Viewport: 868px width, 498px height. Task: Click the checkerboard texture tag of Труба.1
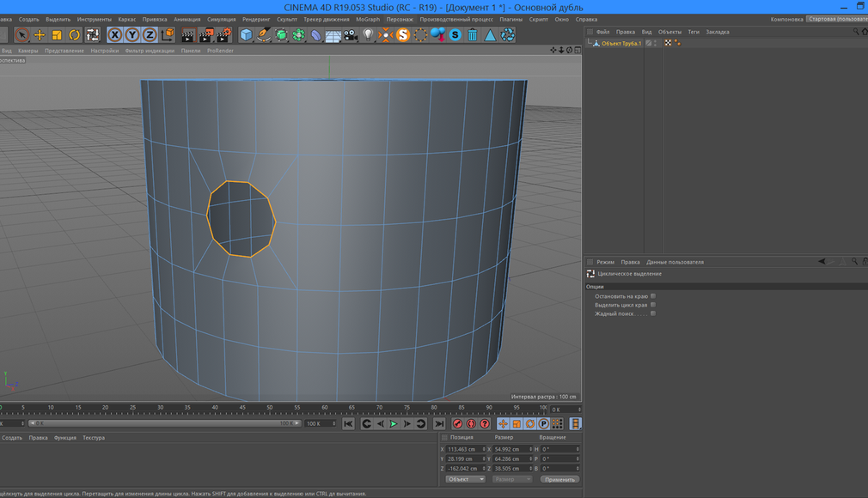[668, 43]
